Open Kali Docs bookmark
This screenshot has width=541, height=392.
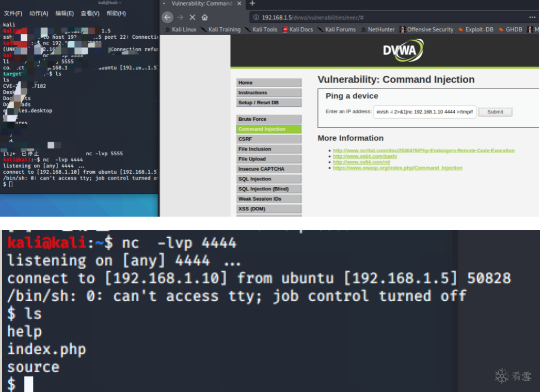pyautogui.click(x=298, y=29)
